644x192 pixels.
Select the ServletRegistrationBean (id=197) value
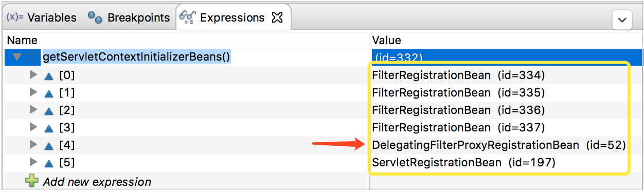(x=463, y=163)
